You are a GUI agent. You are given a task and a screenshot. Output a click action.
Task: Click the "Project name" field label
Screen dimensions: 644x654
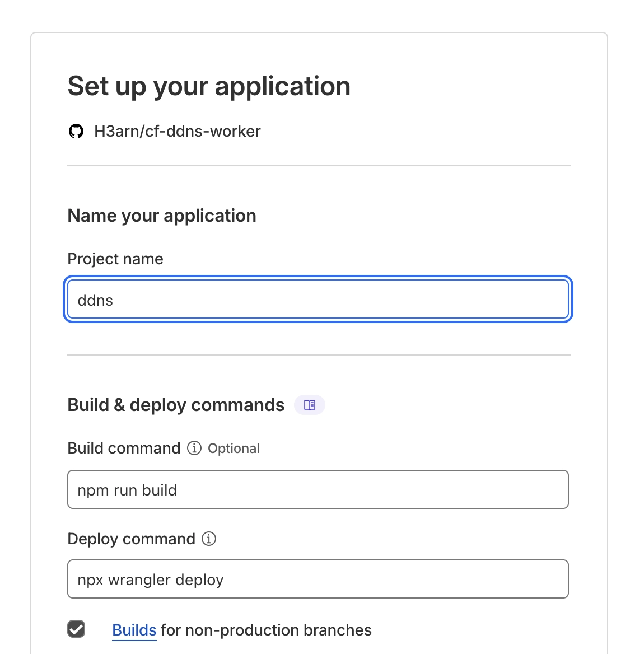tap(115, 259)
